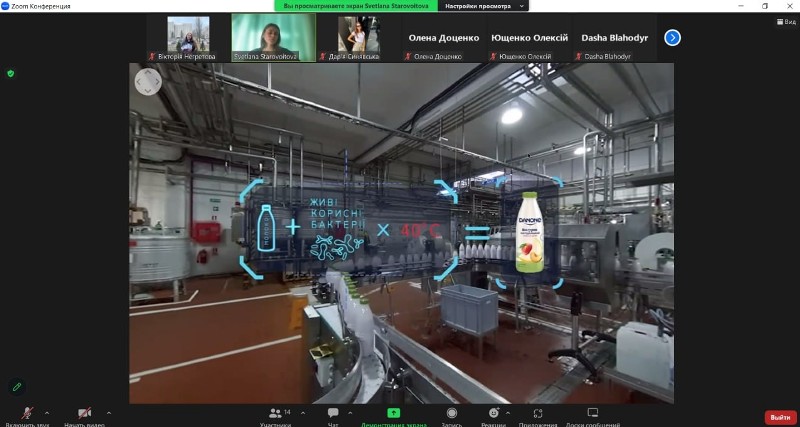Click the Zoom logo in title bar
The height and width of the screenshot is (427, 800).
[x=5, y=6]
